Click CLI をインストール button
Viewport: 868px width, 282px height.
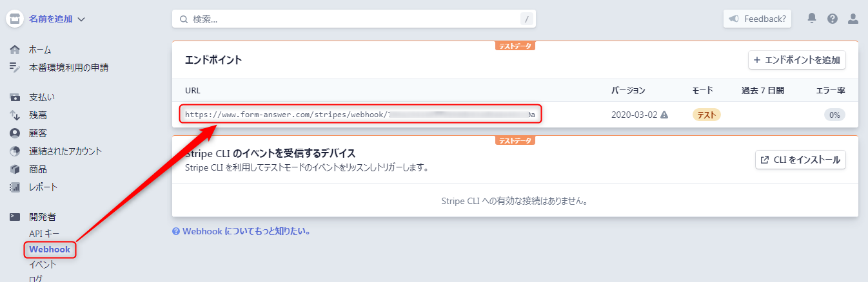point(800,160)
